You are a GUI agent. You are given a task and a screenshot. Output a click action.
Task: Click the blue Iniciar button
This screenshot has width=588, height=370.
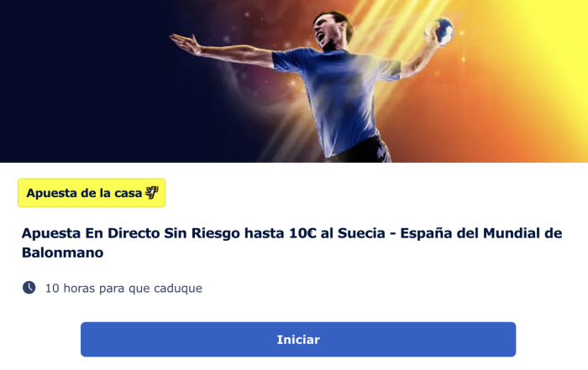[298, 339]
